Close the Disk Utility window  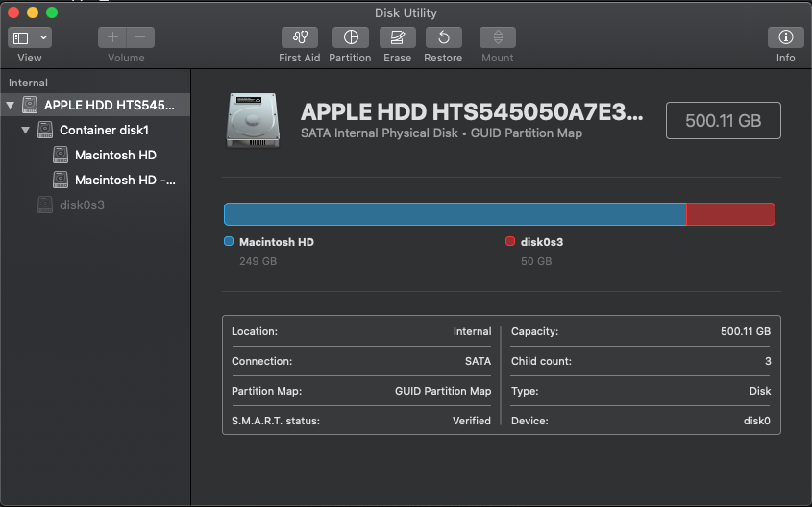(13, 12)
